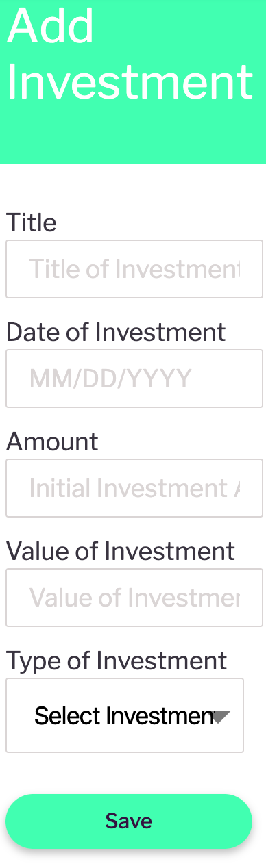Click the Date of Investment label

(116, 332)
